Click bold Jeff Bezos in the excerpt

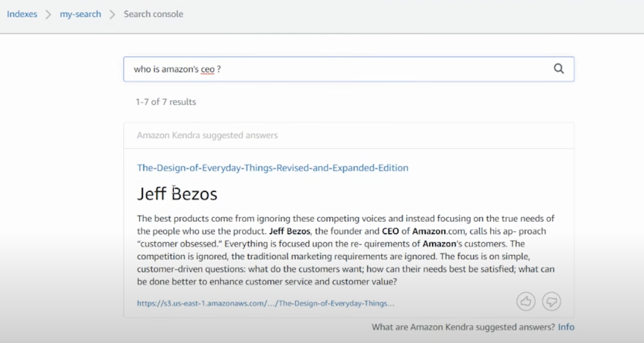(289, 231)
